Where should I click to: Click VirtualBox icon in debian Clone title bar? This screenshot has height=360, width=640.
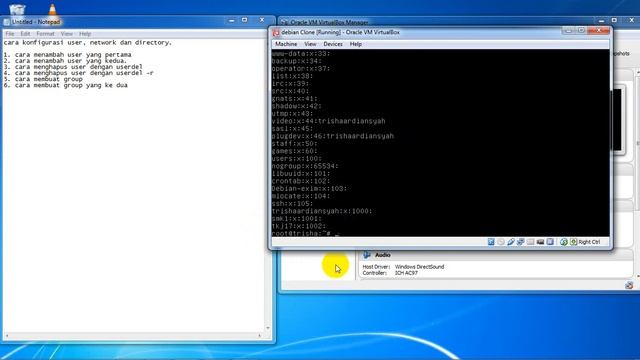click(276, 33)
